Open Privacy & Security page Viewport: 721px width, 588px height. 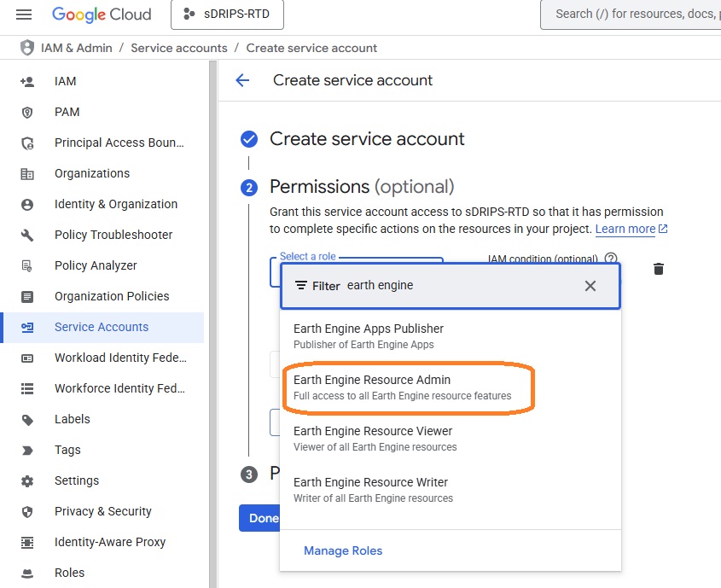[103, 511]
